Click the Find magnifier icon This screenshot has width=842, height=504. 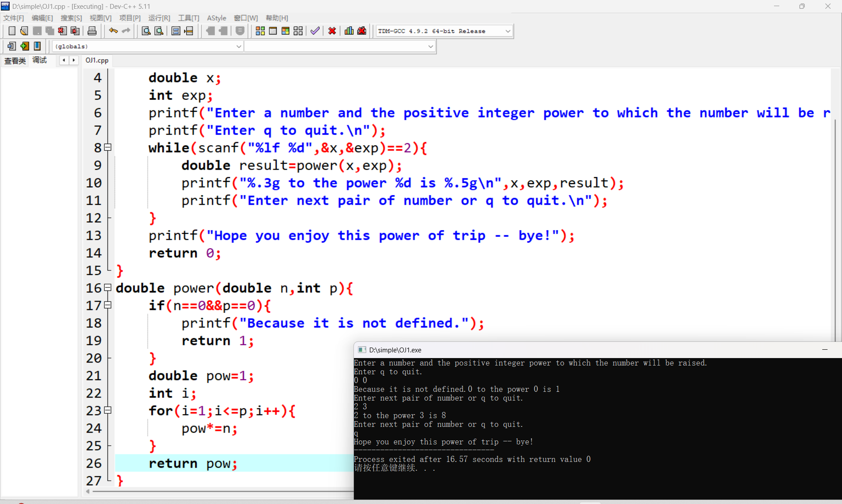tap(146, 31)
